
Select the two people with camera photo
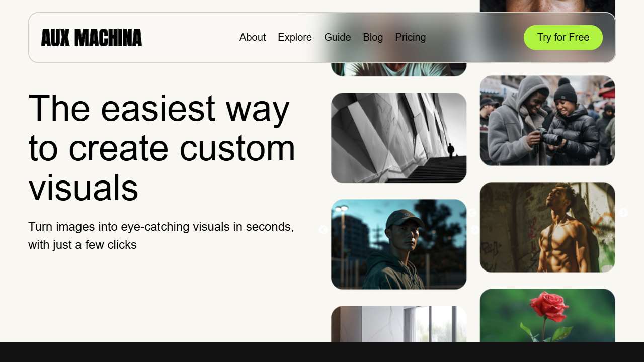tap(547, 121)
